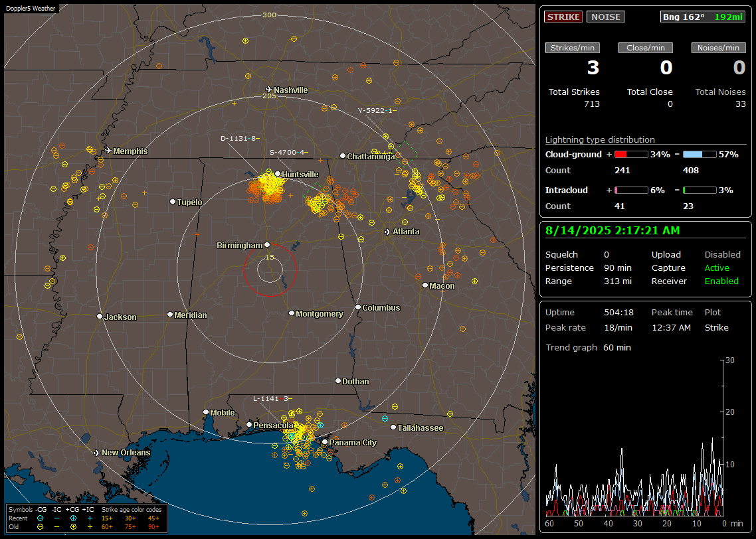Click the date and time 8/14/2025 2:17:21 AM
The image size is (756, 539).
click(x=613, y=231)
